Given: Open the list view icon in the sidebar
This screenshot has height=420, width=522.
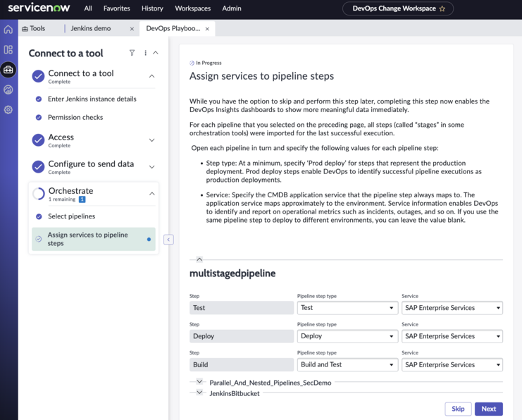Looking at the screenshot, I should tap(8, 49).
